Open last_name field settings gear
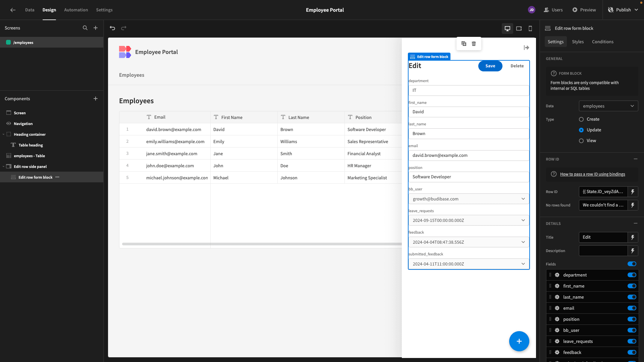The image size is (644, 362). (x=557, y=297)
